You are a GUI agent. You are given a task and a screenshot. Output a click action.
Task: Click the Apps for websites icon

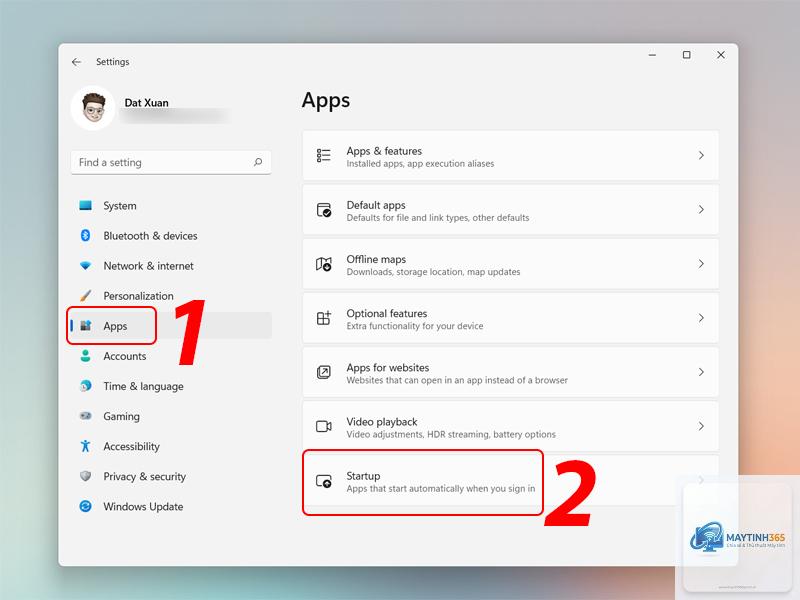point(324,372)
